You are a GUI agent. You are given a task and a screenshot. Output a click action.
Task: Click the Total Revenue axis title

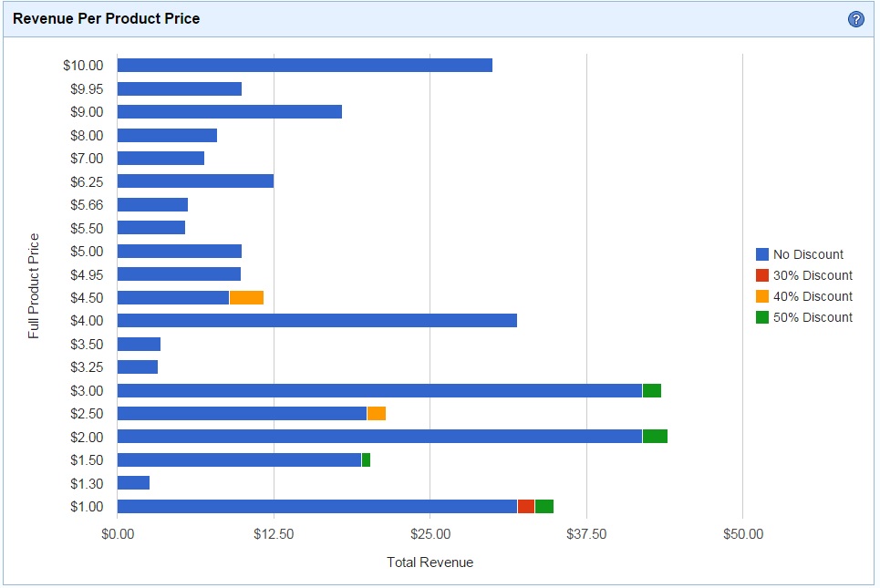pos(430,562)
